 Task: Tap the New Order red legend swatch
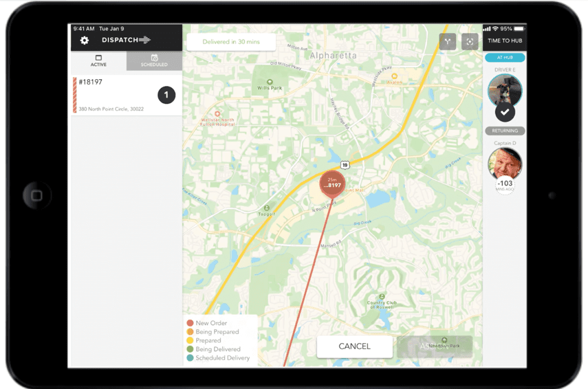tap(189, 323)
